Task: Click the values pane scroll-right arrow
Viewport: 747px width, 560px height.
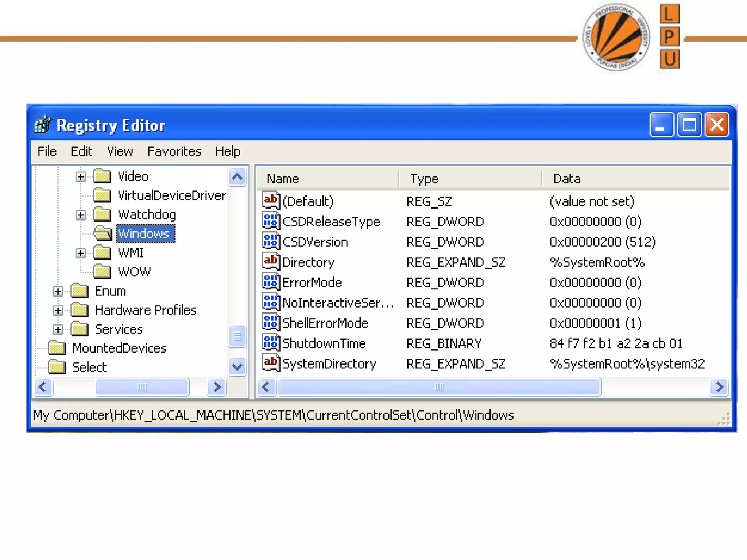Action: point(719,387)
